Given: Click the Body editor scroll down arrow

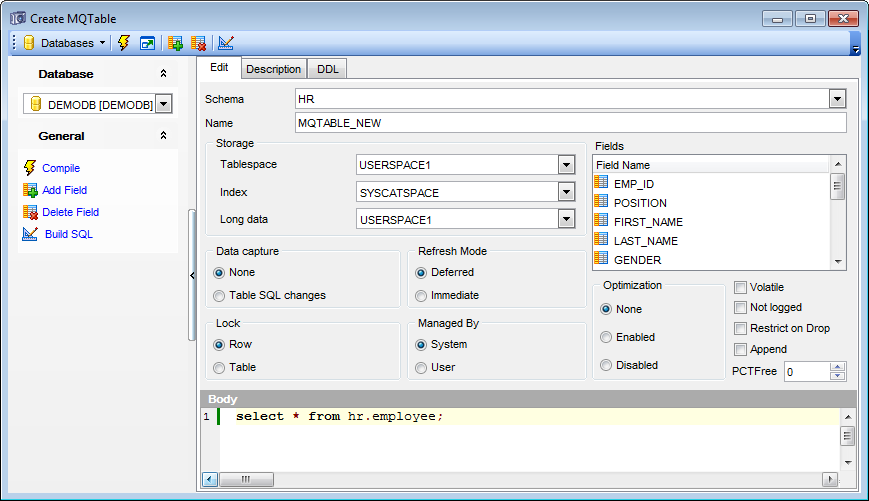Looking at the screenshot, I should (x=847, y=463).
